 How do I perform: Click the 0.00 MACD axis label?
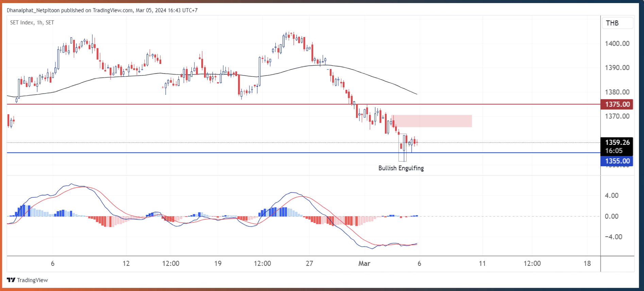tap(611, 217)
